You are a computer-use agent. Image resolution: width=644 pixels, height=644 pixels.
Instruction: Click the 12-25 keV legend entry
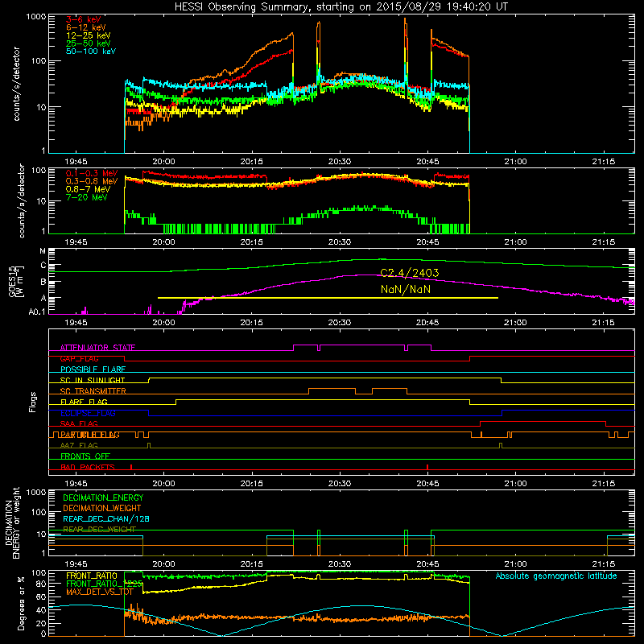point(88,35)
